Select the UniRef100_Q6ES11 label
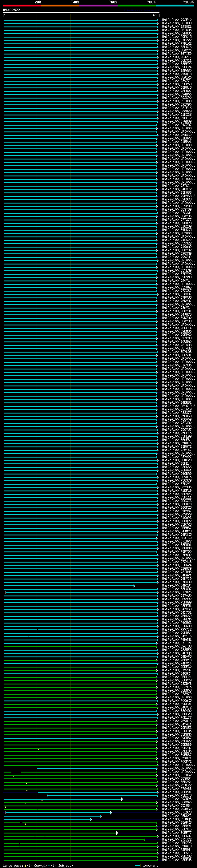The height and width of the screenshot is (868, 197). coord(176,61)
